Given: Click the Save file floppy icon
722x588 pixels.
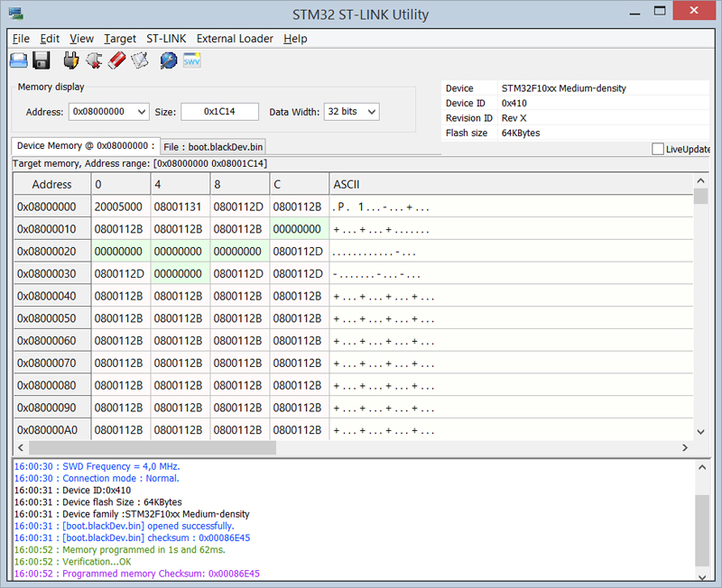Looking at the screenshot, I should pos(42,60).
